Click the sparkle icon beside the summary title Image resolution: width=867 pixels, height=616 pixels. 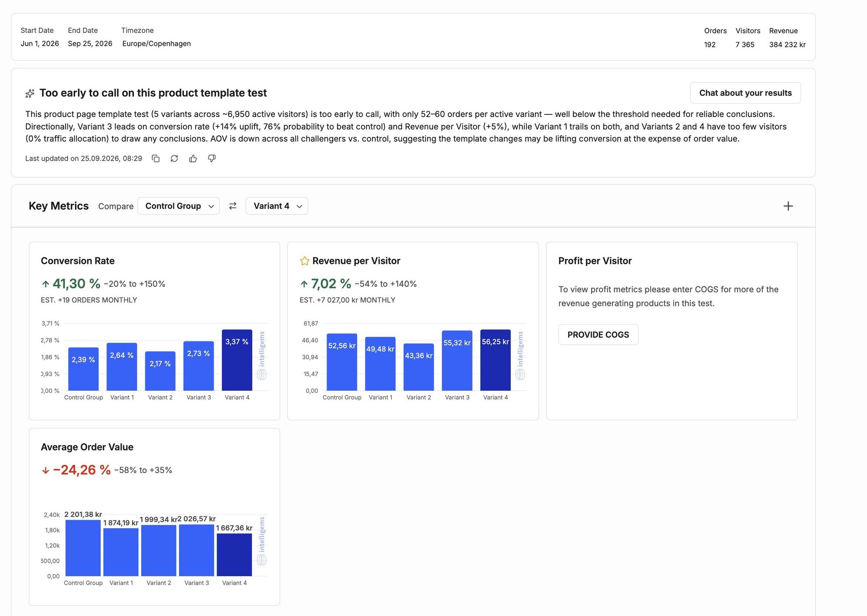[30, 93]
